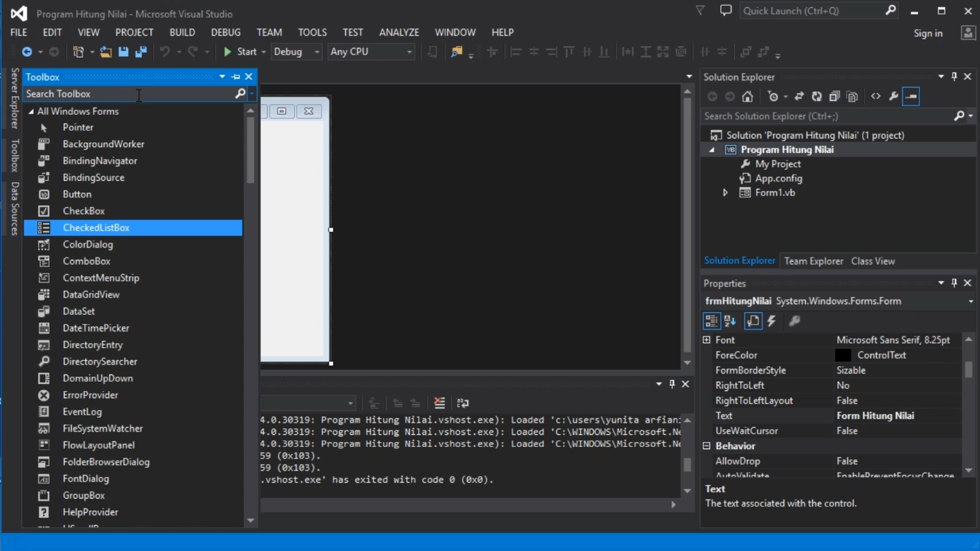Open the TOOLS menu

(312, 32)
